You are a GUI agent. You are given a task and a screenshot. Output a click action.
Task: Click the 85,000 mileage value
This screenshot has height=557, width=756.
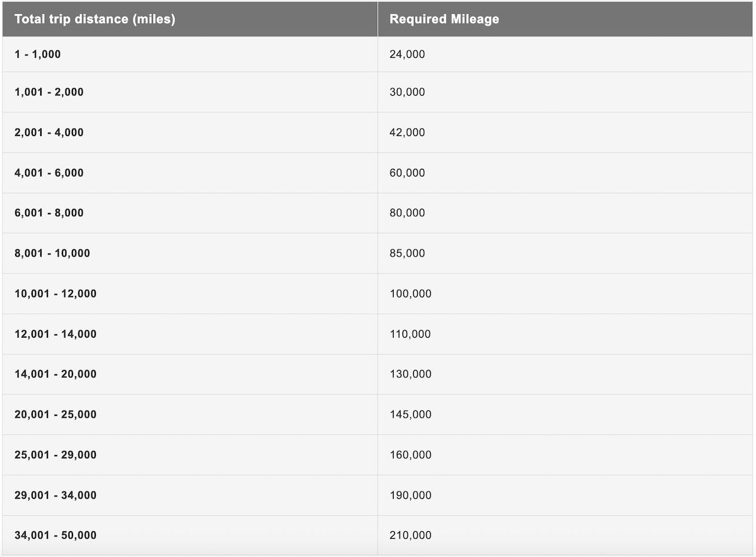407,253
